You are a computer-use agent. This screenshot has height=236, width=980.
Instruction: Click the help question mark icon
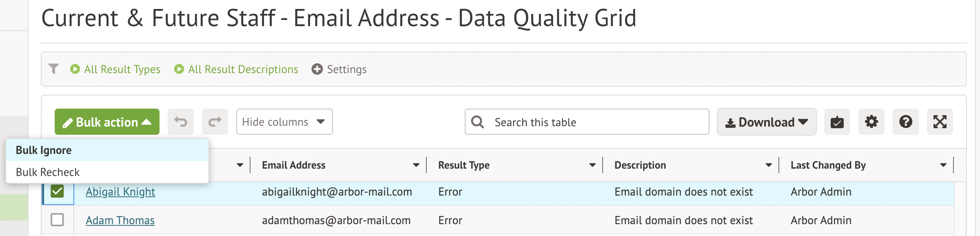(905, 122)
